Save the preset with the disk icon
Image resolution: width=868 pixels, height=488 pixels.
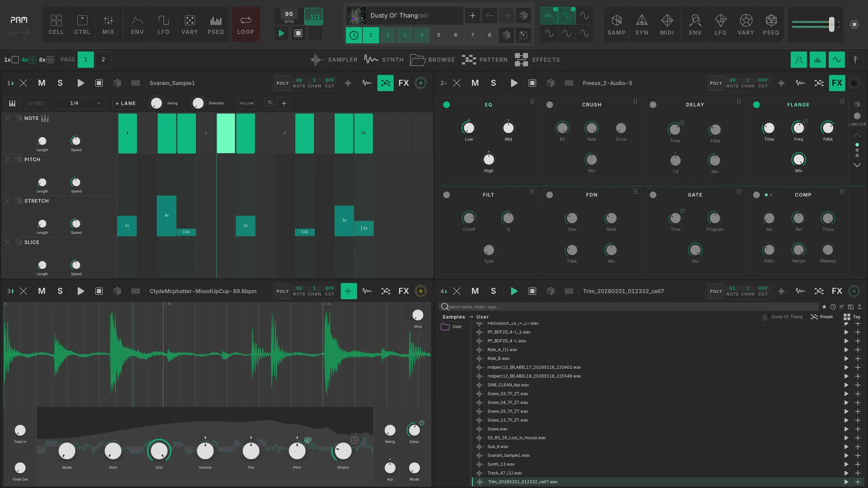(x=524, y=35)
